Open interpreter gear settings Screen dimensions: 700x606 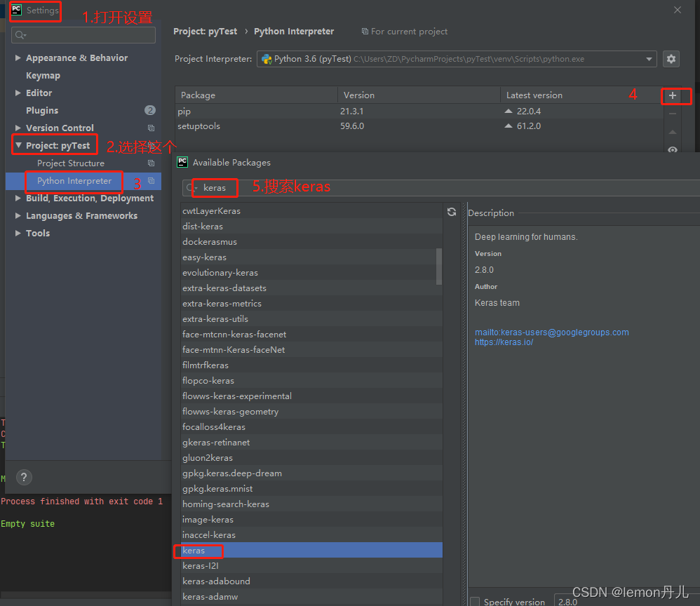(x=671, y=59)
